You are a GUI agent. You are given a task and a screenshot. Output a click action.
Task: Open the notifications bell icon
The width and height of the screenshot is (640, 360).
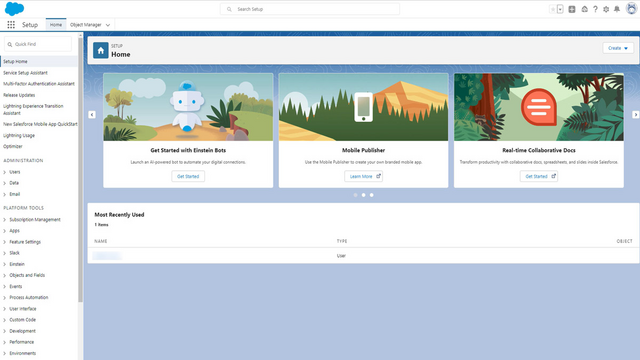point(617,9)
